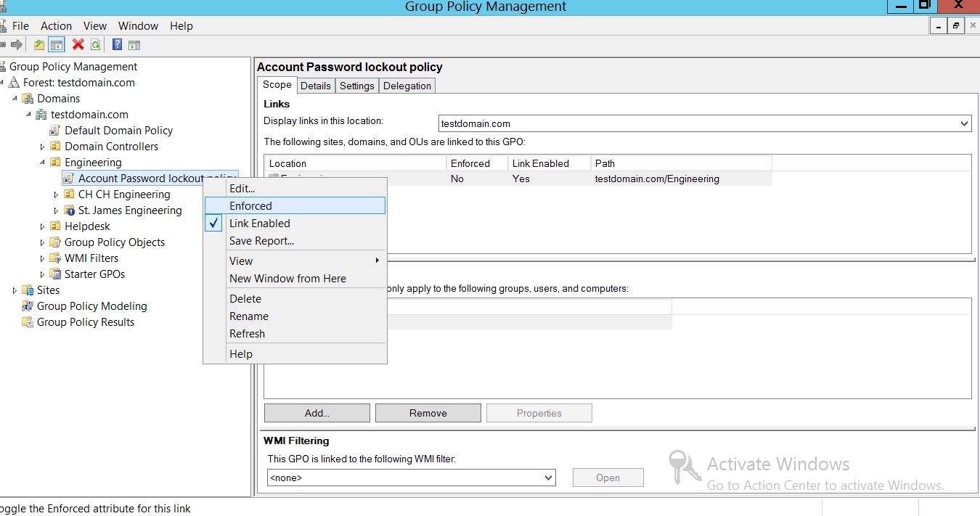Click the Add... button
Screen dimensions: 980x516
tap(317, 413)
